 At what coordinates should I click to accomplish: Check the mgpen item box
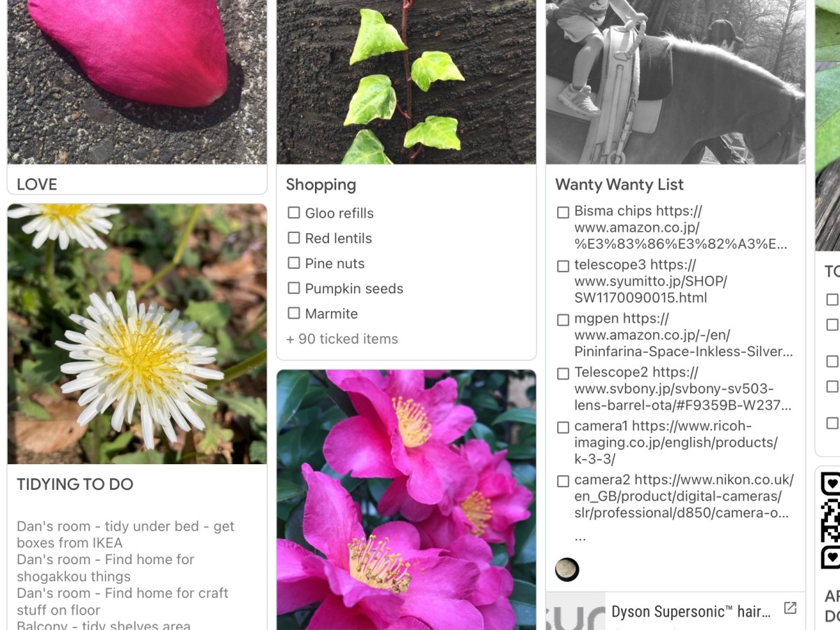tap(563, 320)
